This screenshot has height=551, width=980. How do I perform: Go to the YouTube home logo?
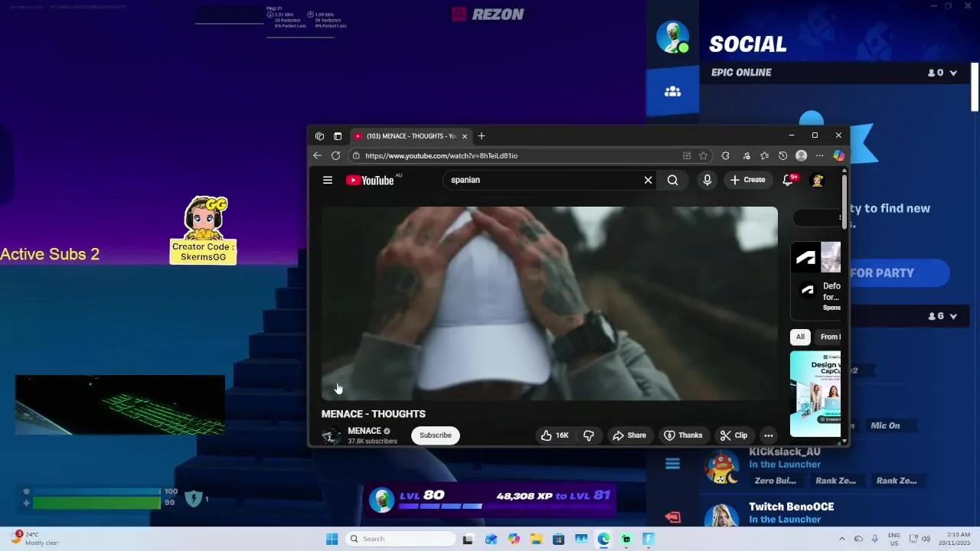(370, 180)
